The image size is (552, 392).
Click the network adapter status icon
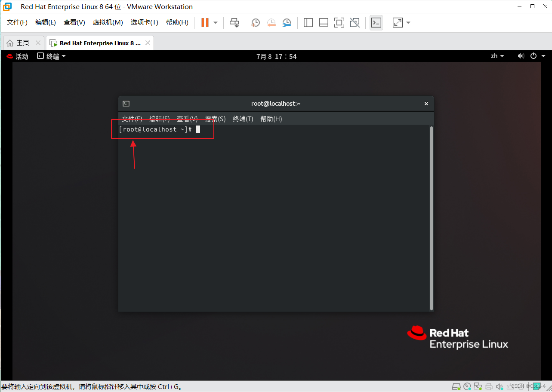pyautogui.click(x=478, y=386)
